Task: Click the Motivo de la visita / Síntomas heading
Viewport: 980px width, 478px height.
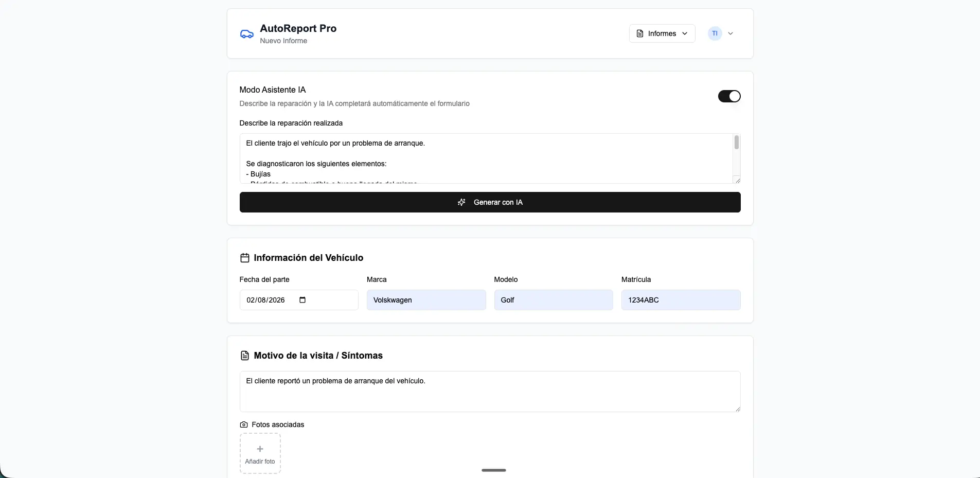Action: [318, 356]
